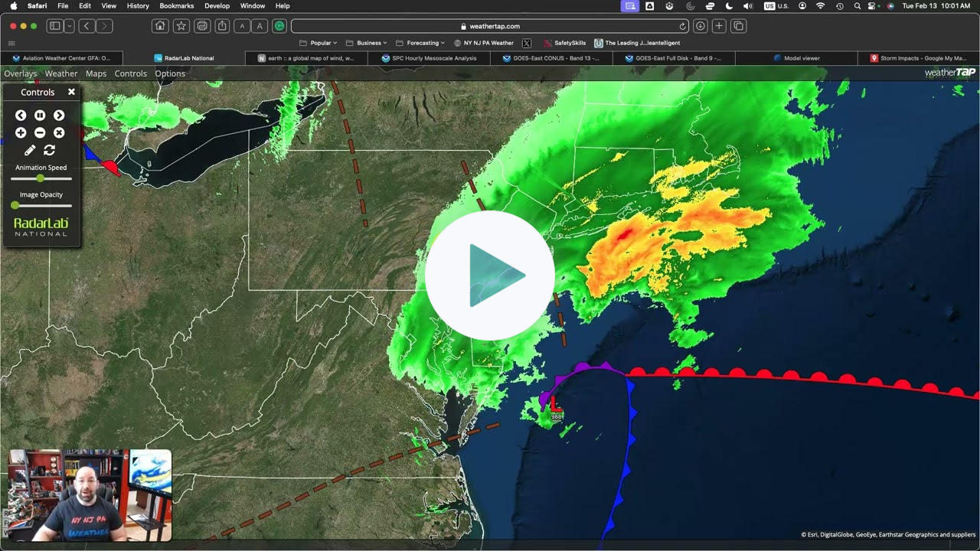The height and width of the screenshot is (551, 980).
Task: Refresh radar data with circular arrows icon
Action: click(x=50, y=151)
